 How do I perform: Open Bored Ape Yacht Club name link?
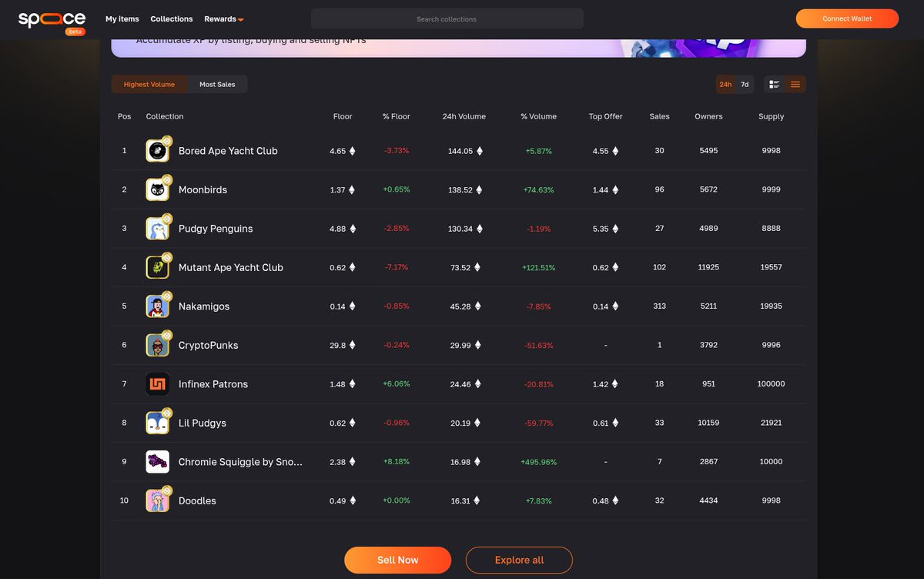(228, 151)
